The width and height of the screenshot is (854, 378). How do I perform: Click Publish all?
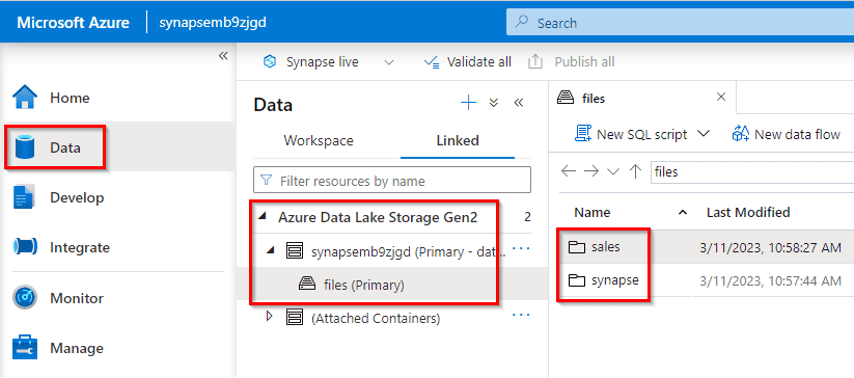tap(571, 62)
